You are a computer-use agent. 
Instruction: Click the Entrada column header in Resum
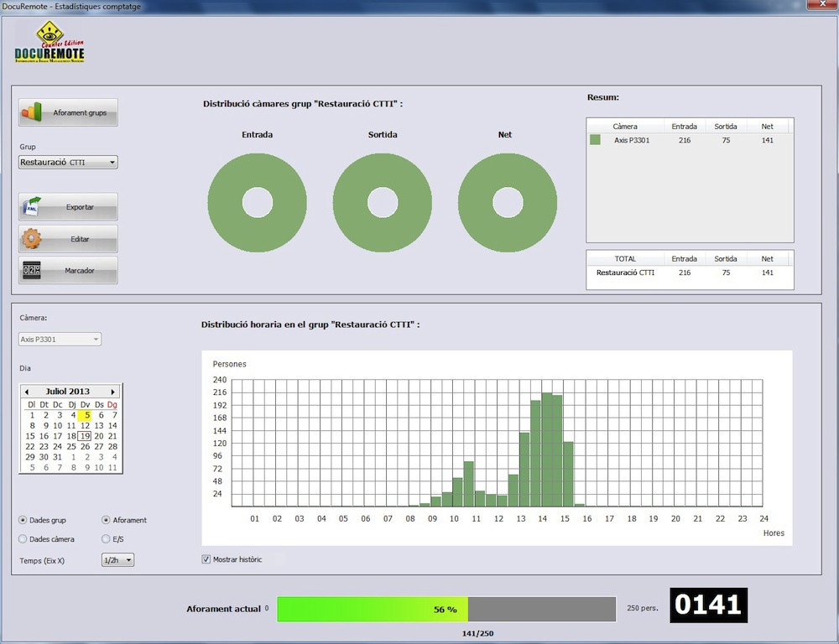tap(684, 127)
